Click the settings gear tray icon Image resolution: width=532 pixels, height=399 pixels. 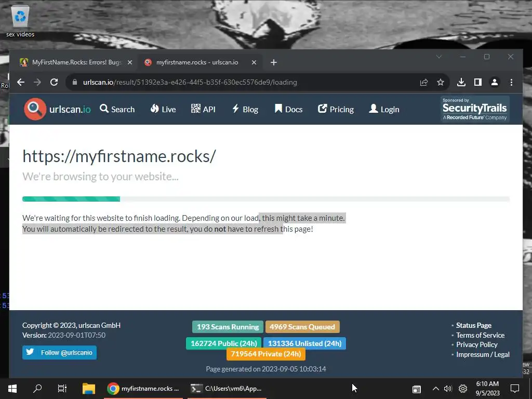pos(463,389)
